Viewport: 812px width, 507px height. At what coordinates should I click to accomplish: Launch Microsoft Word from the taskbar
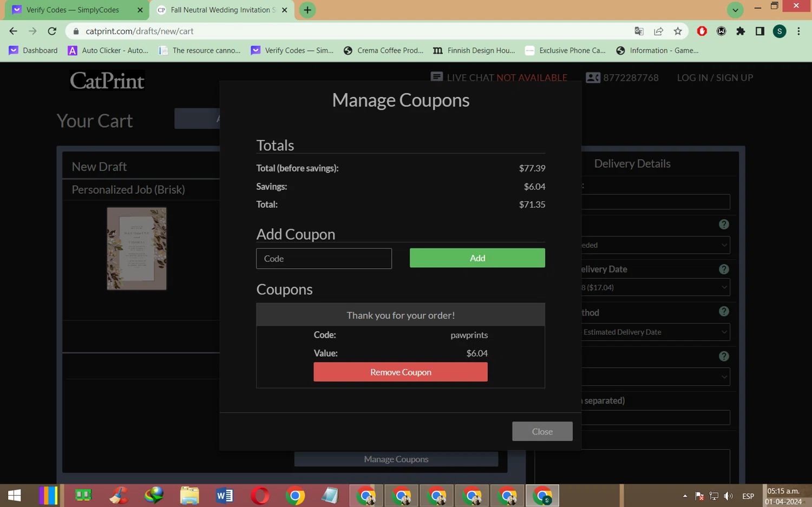click(225, 495)
